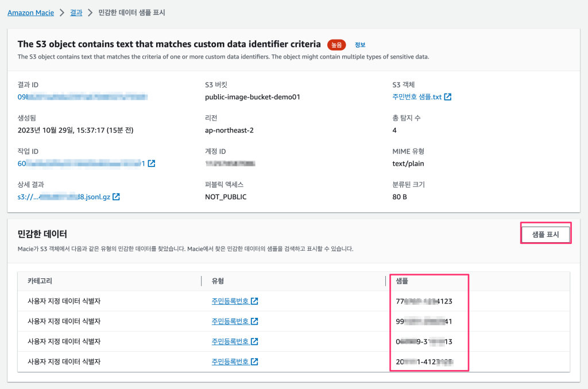Click external-link icon beside jsonl.gz path
588x389 pixels.
(116, 197)
